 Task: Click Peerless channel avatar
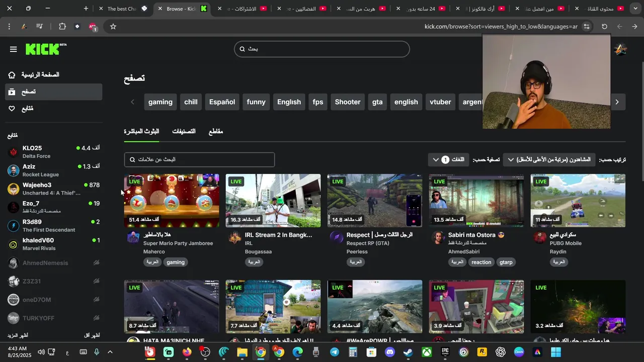337,237
